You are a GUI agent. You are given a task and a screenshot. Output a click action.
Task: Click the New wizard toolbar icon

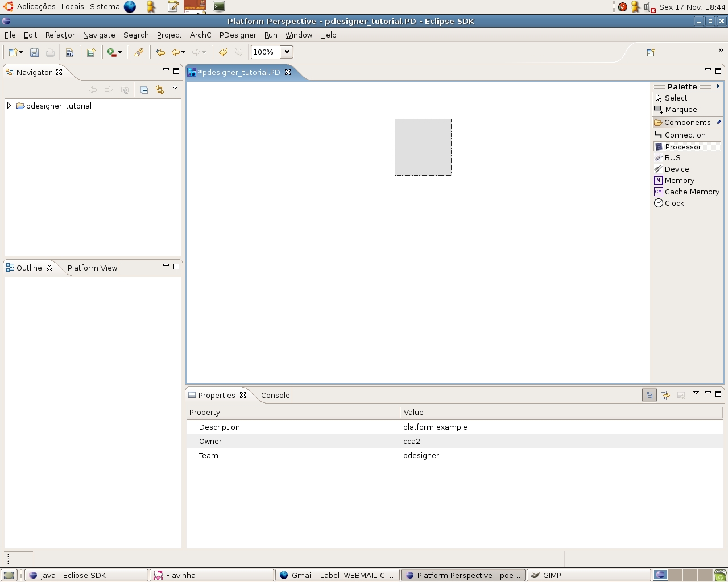[x=13, y=52]
